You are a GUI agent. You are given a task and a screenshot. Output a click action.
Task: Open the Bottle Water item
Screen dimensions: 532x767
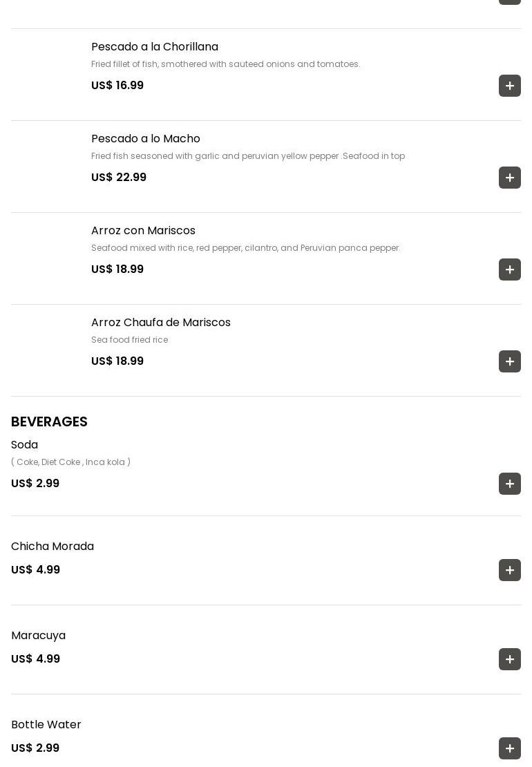tap(46, 725)
